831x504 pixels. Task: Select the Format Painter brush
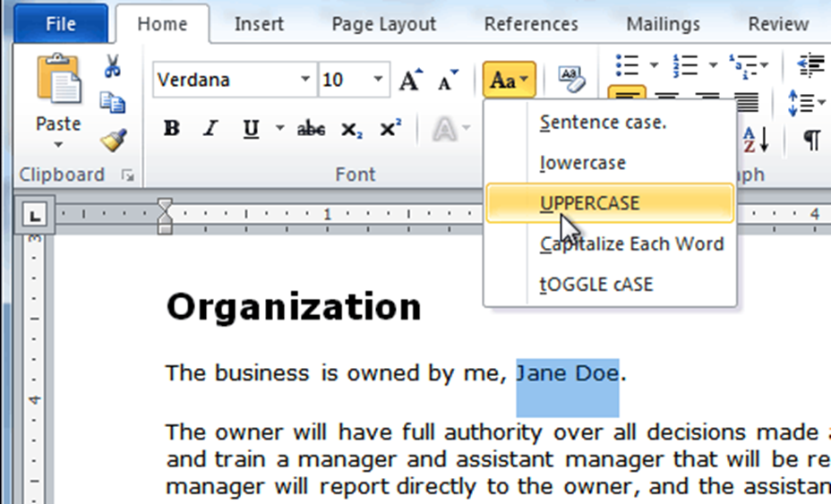pyautogui.click(x=114, y=140)
